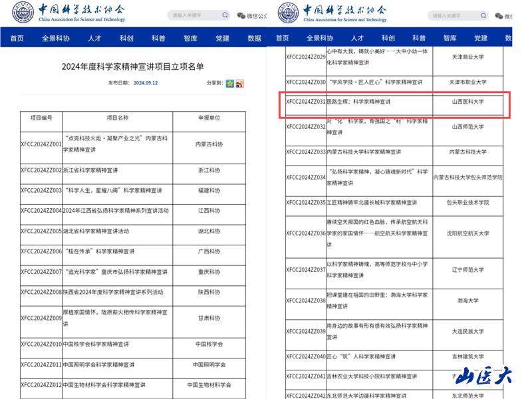Share via the yellow star Qzone icon
The image size is (532, 399).
pos(229,84)
